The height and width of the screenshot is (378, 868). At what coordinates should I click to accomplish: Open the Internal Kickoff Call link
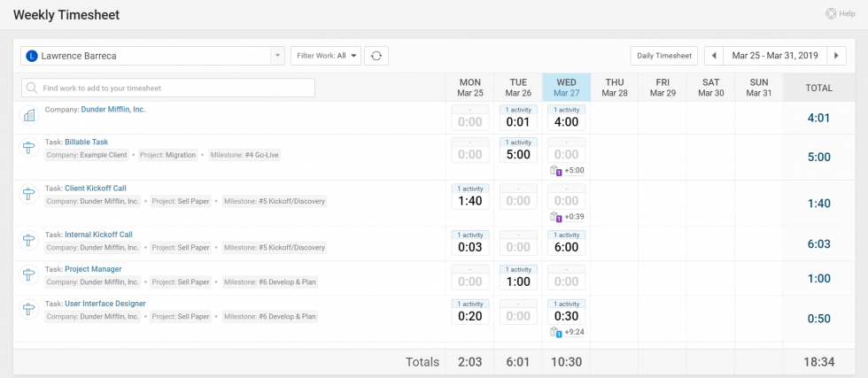click(x=98, y=235)
